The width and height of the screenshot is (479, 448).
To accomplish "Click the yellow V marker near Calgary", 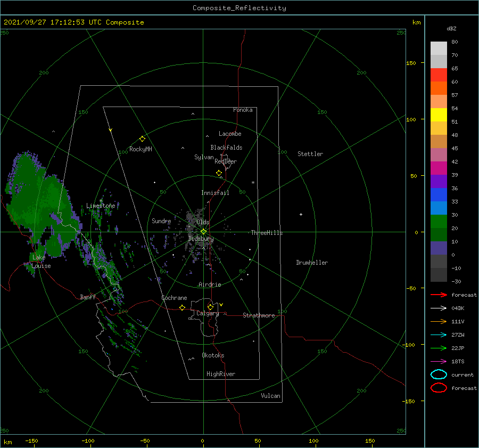I will 221,305.
